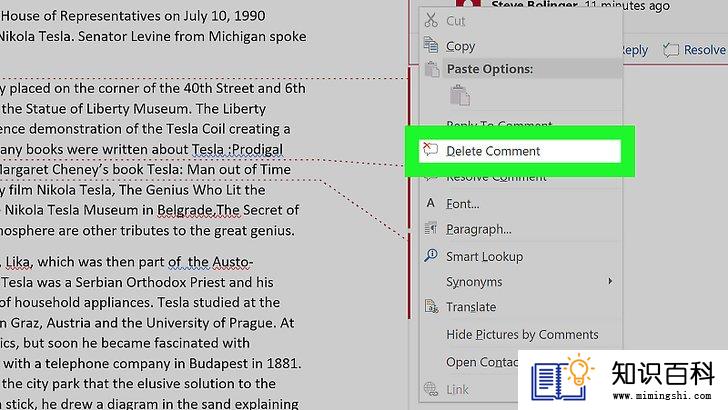This screenshot has height=410, width=728.
Task: Click the comment author name Steve Bolinger
Action: pyautogui.click(x=534, y=5)
